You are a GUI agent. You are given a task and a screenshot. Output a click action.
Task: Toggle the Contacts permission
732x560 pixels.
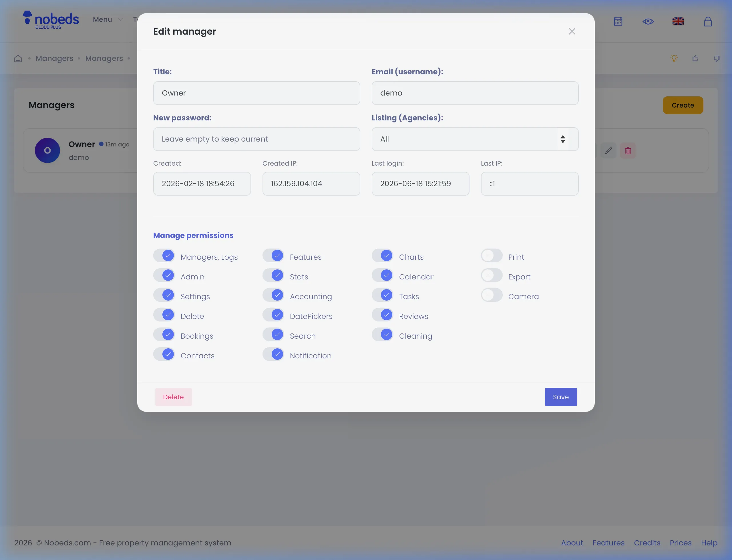[164, 354]
